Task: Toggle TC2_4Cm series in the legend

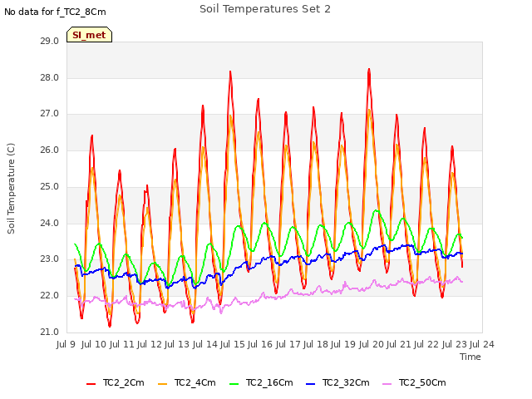Action: [187, 382]
